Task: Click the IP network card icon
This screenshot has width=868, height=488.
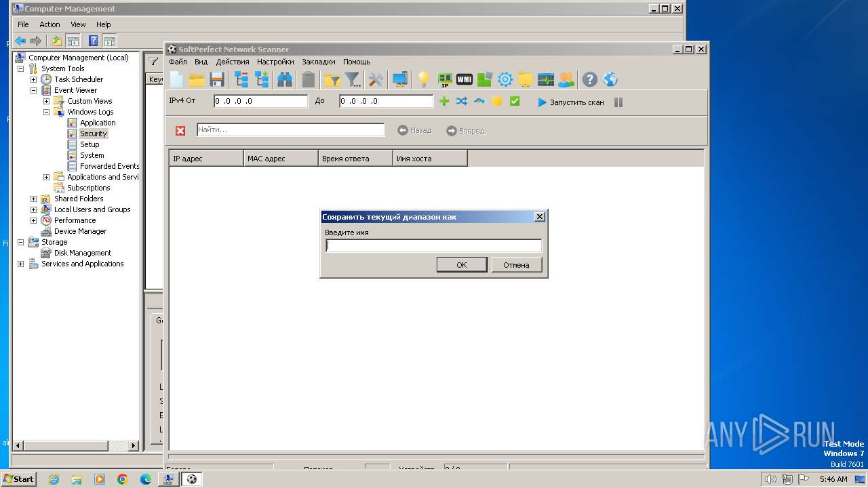Action: [x=445, y=79]
